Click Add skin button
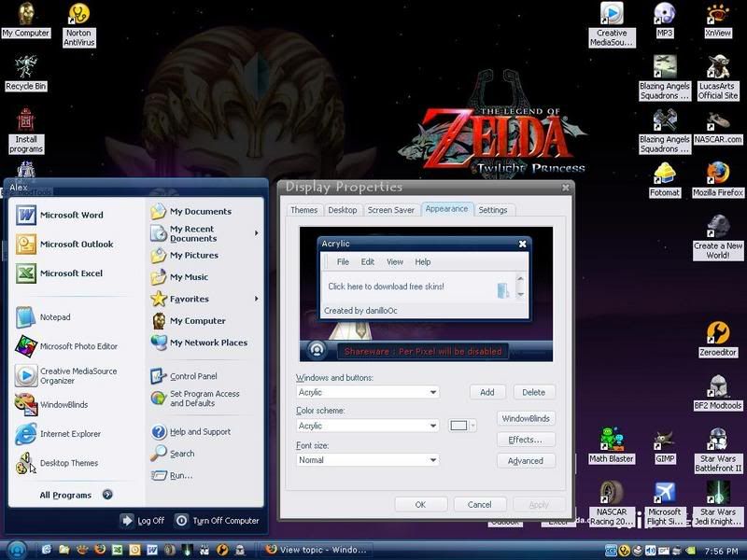The height and width of the screenshot is (560, 747). click(x=486, y=392)
